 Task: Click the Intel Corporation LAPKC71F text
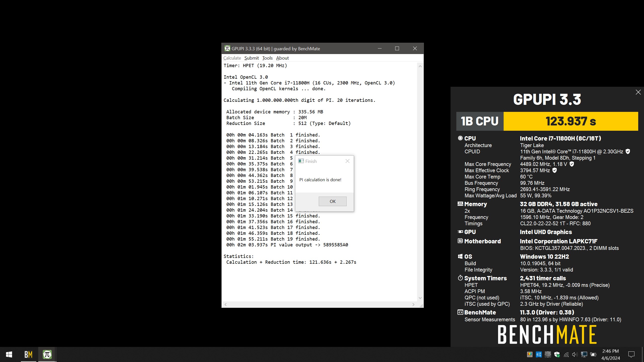coord(558,241)
